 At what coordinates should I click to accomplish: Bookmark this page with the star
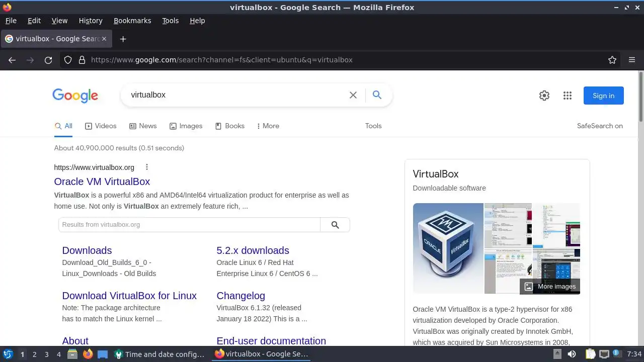point(612,60)
